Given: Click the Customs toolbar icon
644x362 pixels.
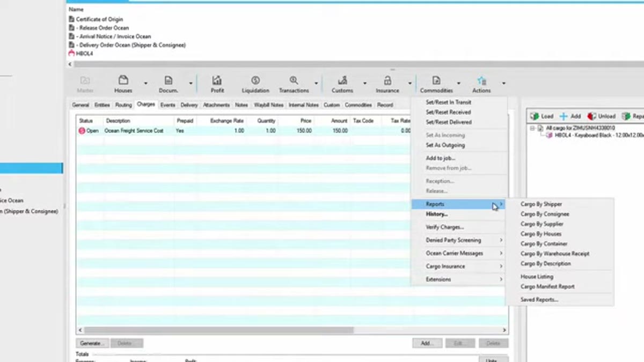Looking at the screenshot, I should point(342,80).
